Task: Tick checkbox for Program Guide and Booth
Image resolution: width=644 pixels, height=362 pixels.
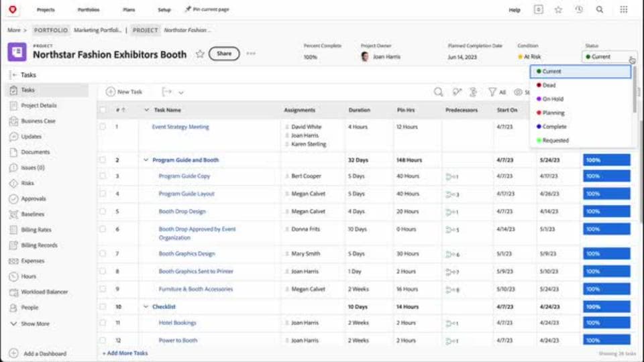Action: (x=103, y=160)
